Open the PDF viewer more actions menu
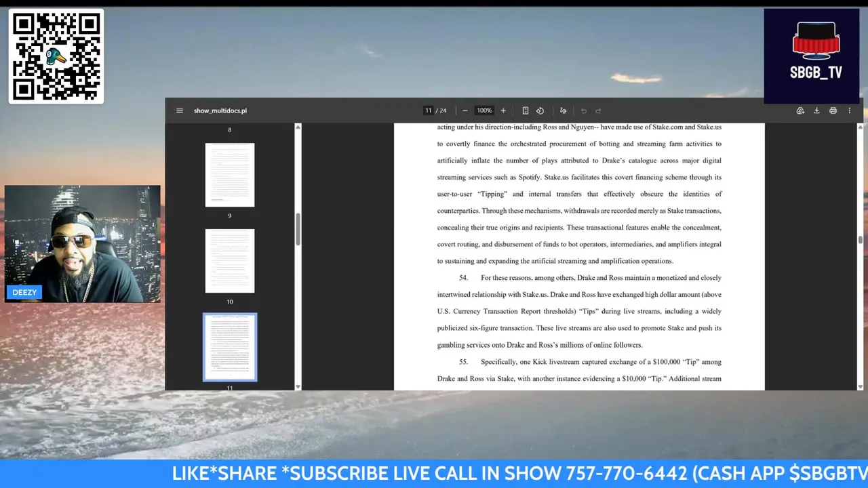 pos(849,110)
